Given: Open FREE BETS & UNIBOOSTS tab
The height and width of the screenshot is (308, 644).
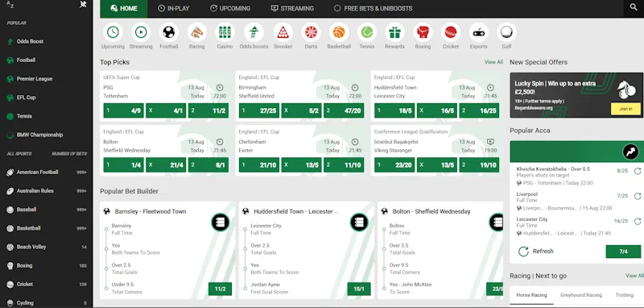Looking at the screenshot, I should (x=373, y=9).
